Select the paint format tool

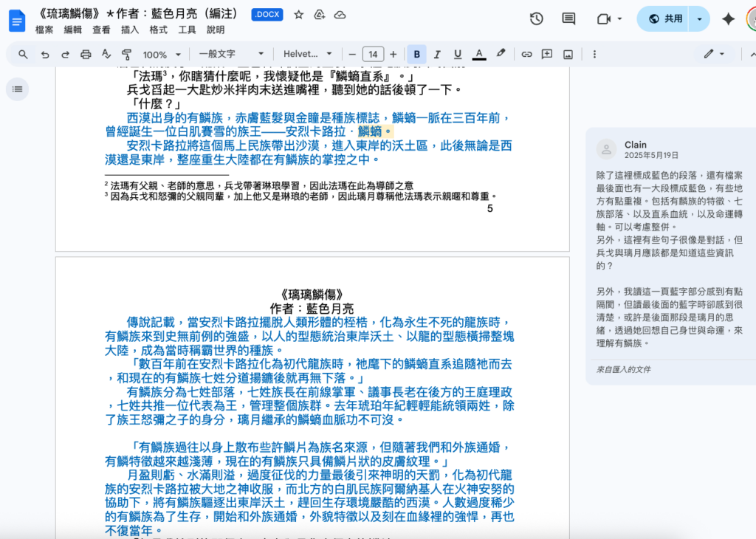pyautogui.click(x=126, y=55)
